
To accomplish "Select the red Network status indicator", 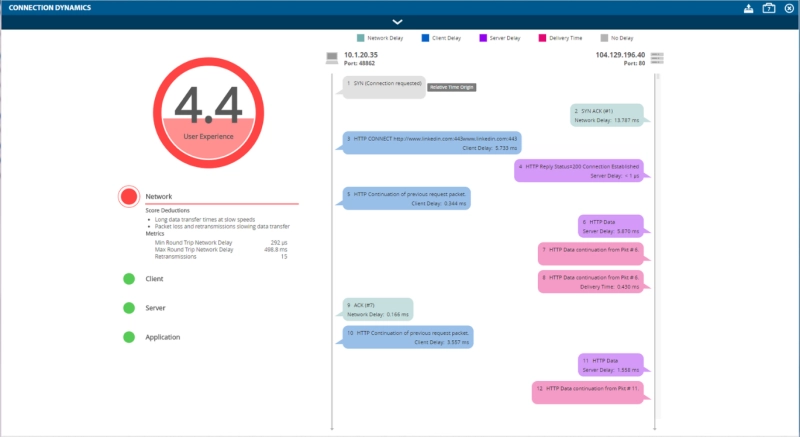I will [x=128, y=197].
